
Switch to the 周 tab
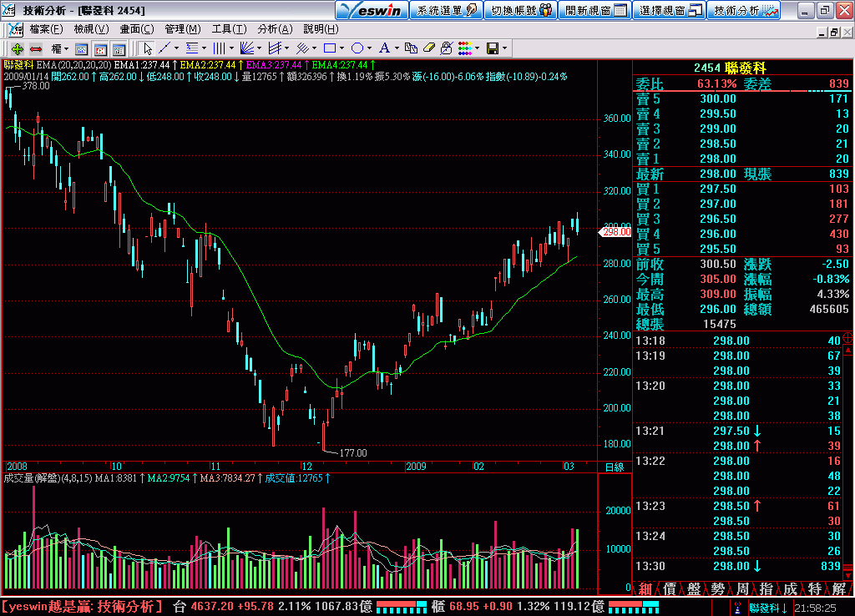[742, 588]
